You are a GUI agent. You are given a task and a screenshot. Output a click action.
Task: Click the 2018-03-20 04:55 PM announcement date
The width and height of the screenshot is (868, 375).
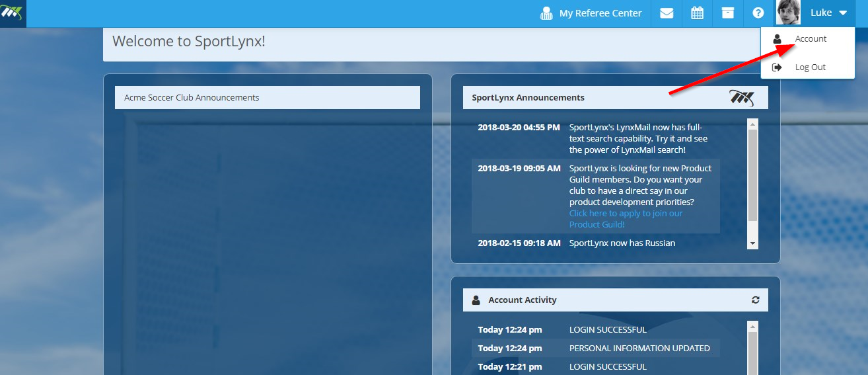[519, 128]
